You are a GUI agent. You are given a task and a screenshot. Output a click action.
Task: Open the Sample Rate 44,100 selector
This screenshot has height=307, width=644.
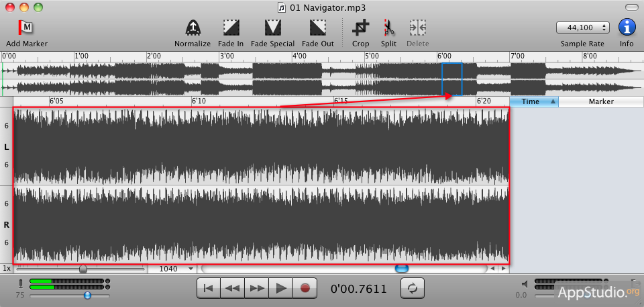point(583,28)
